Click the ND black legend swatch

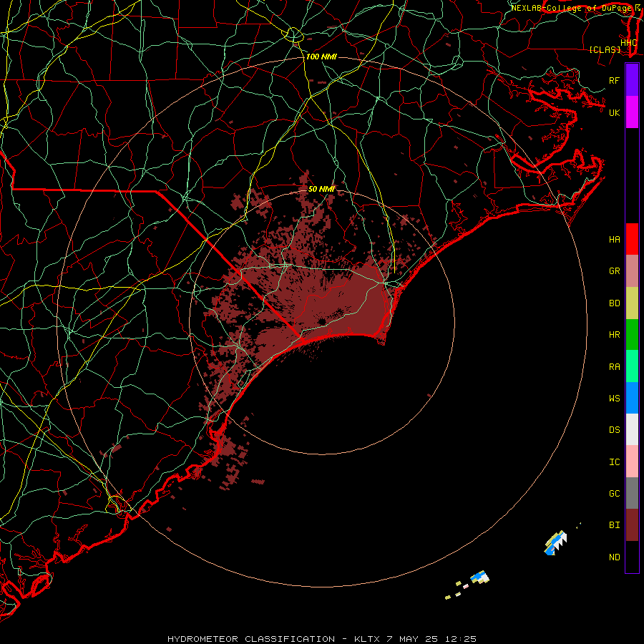pos(632,557)
